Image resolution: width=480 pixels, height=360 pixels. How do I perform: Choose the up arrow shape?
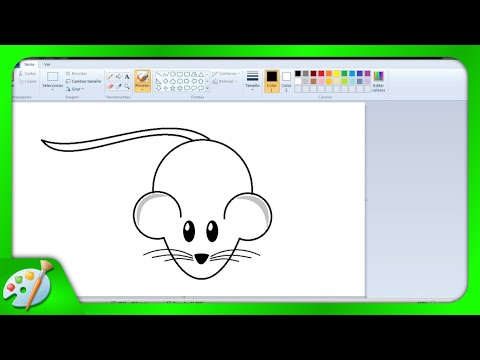[201, 81]
